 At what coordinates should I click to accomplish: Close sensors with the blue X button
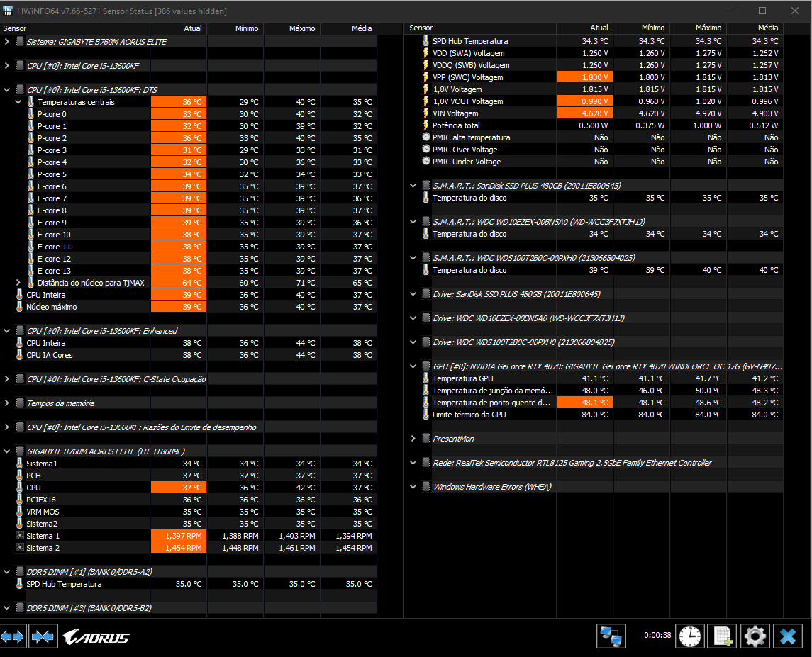click(788, 636)
